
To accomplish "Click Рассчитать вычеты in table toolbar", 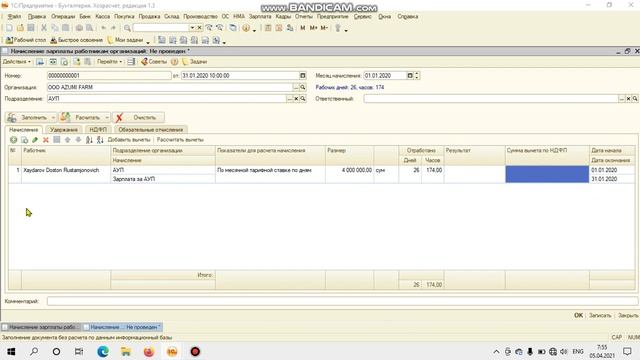I will [180, 140].
